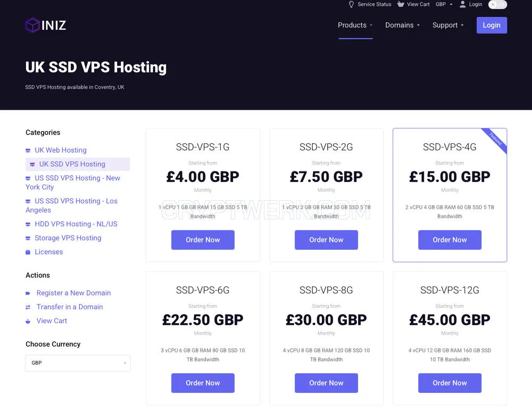This screenshot has height=420, width=532.
Task: Click the purple Login button
Action: 492,25
